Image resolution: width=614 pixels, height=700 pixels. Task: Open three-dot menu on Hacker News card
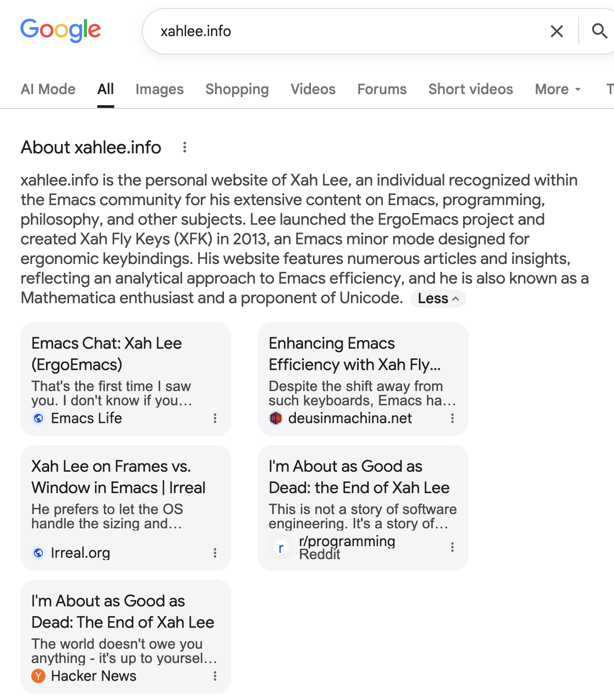coord(215,676)
